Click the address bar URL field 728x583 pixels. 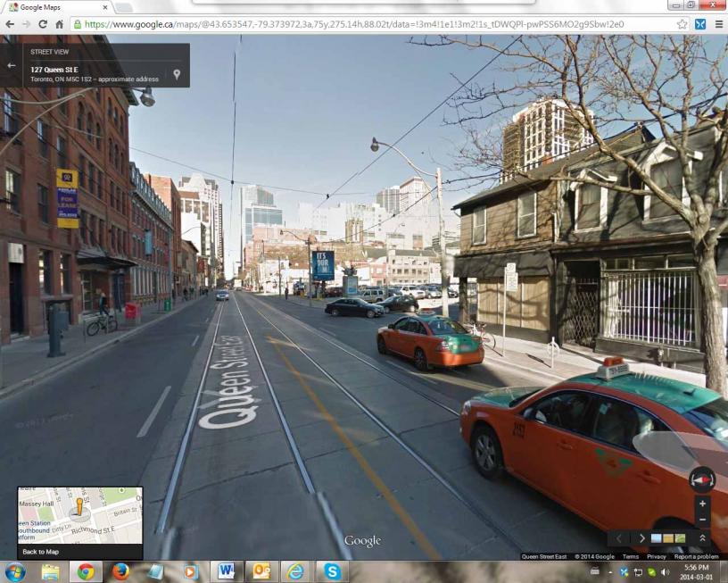(x=357, y=24)
